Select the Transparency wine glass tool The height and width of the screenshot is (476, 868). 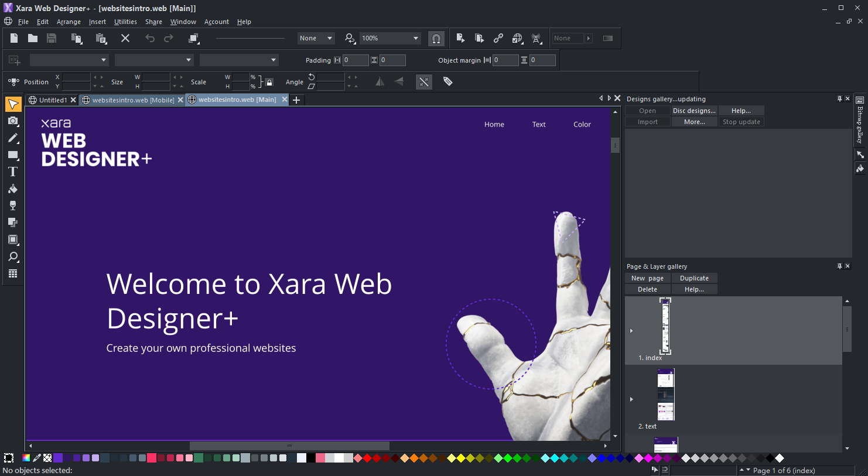(x=13, y=206)
